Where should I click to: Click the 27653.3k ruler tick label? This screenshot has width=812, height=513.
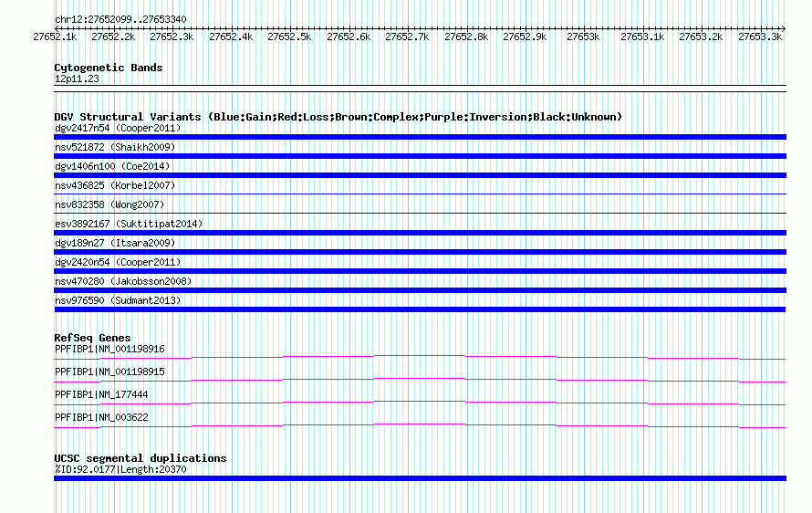tap(760, 37)
